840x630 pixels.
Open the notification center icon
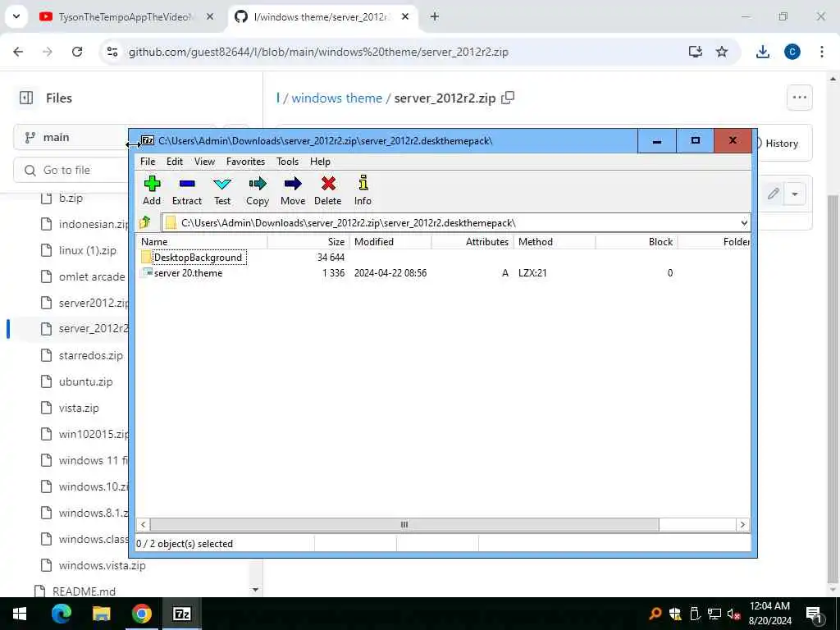(814, 614)
